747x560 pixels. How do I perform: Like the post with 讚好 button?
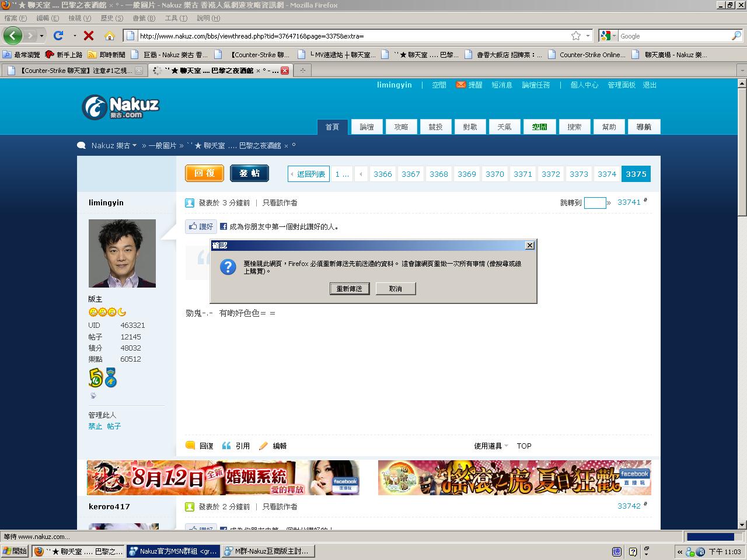pos(201,226)
